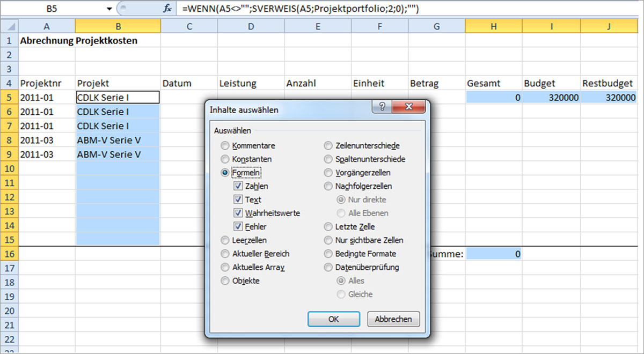The height and width of the screenshot is (354, 644).
Task: Uncheck the Text checkbox
Action: [238, 200]
